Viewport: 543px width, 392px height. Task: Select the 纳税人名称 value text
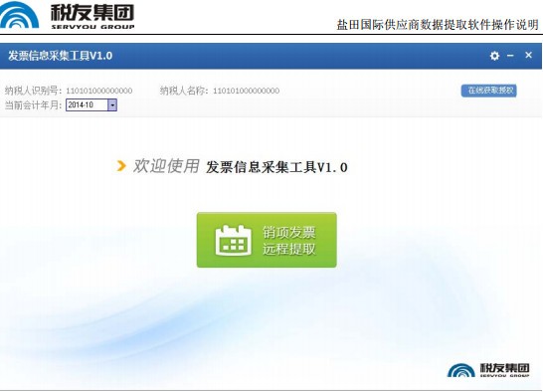[247, 91]
